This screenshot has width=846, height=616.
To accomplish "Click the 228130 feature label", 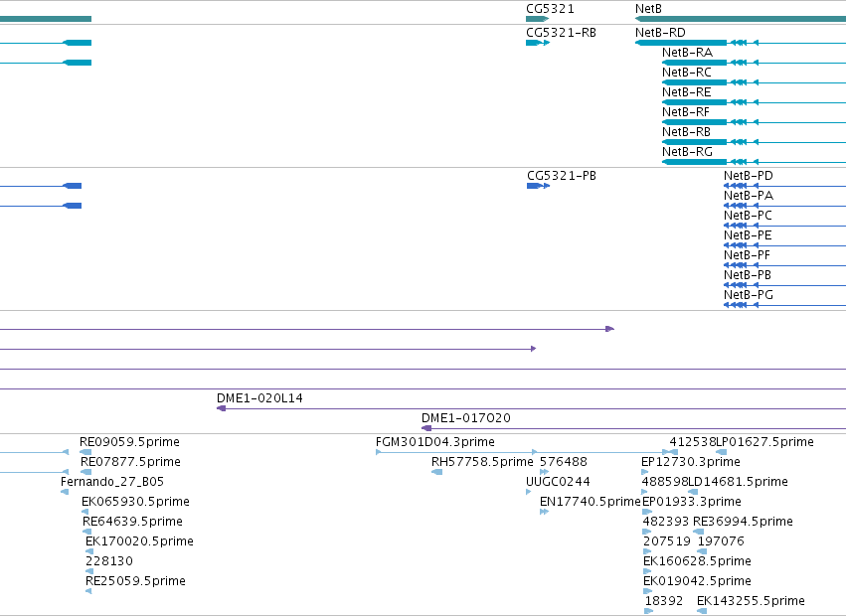I will pos(109,561).
